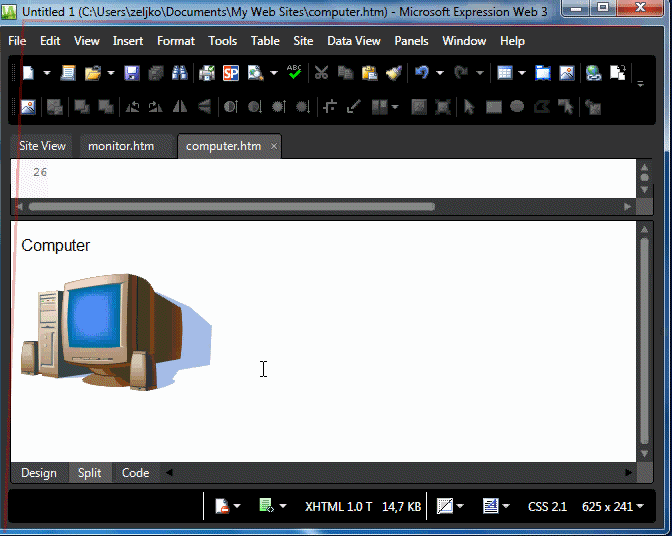Run the ABC spelling check

294,72
